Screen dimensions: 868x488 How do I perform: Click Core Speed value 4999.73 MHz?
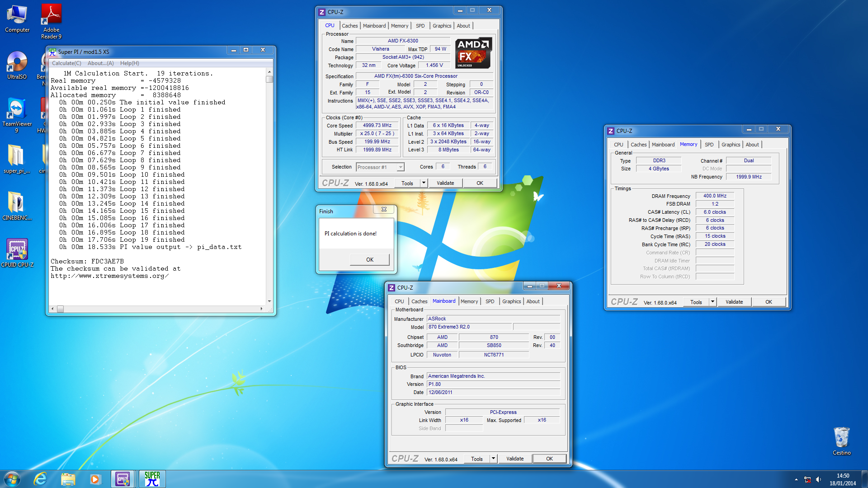coord(377,126)
